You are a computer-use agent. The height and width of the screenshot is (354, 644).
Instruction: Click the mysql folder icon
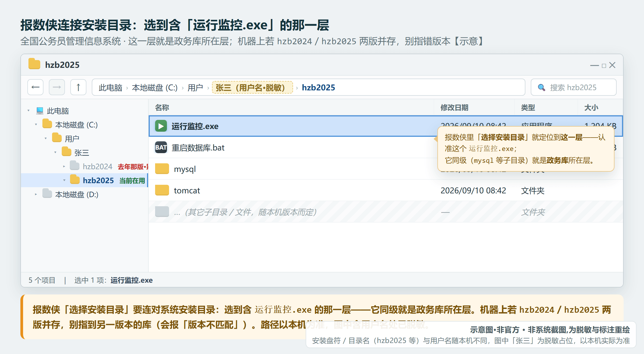(162, 169)
